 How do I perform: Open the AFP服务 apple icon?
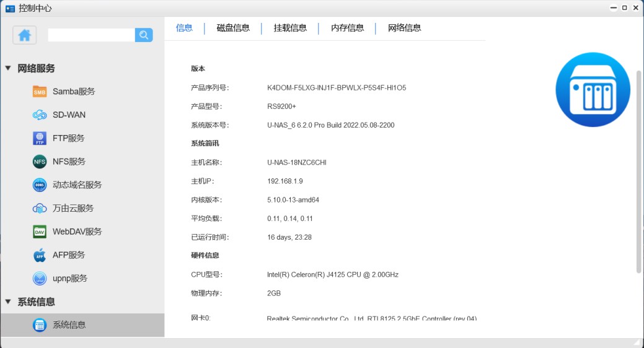point(40,255)
